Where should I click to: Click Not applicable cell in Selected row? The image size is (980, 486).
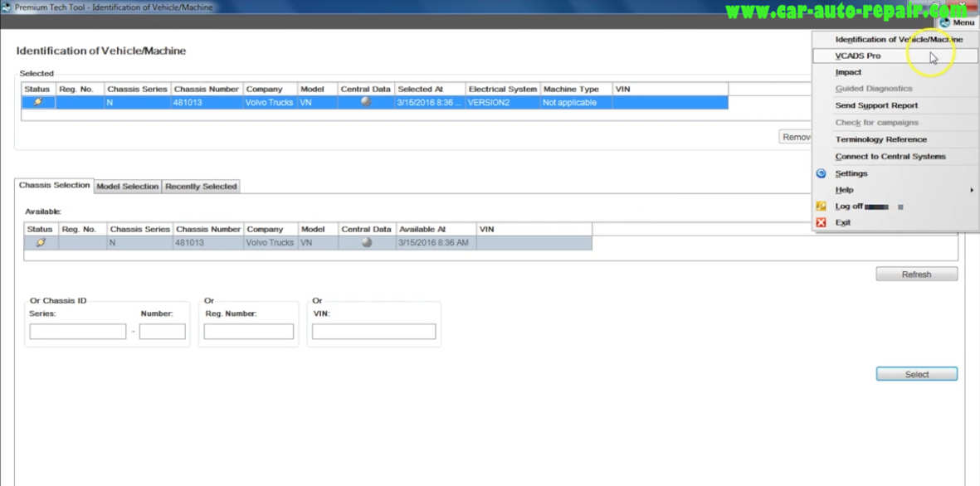[x=576, y=103]
